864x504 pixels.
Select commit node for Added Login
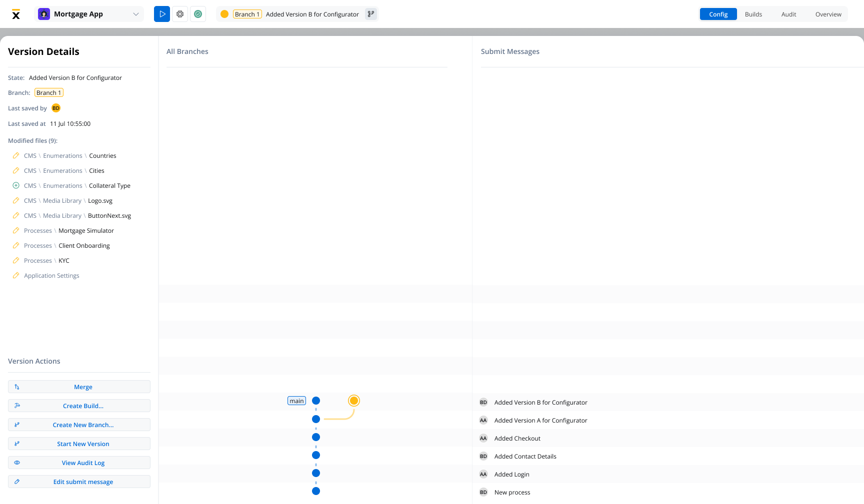coord(316,473)
